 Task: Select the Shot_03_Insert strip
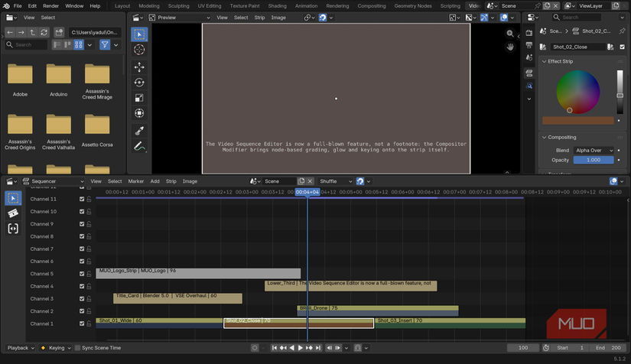pyautogui.click(x=450, y=323)
